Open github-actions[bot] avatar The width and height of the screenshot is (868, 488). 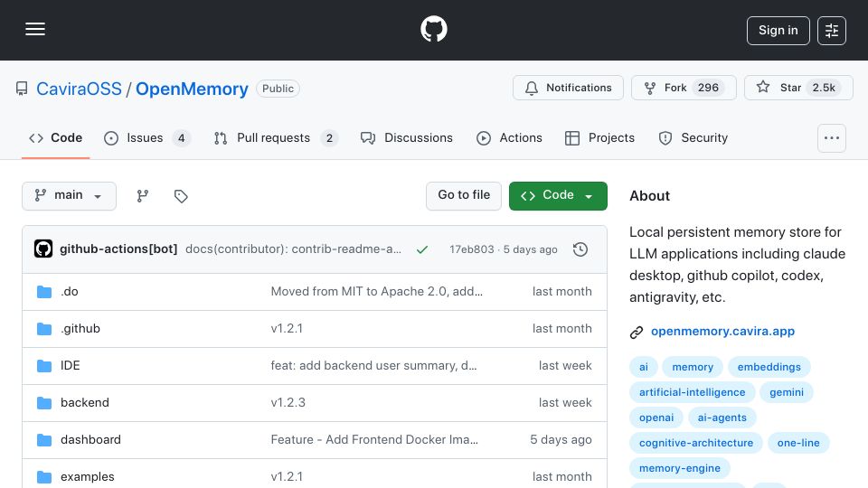tap(43, 249)
